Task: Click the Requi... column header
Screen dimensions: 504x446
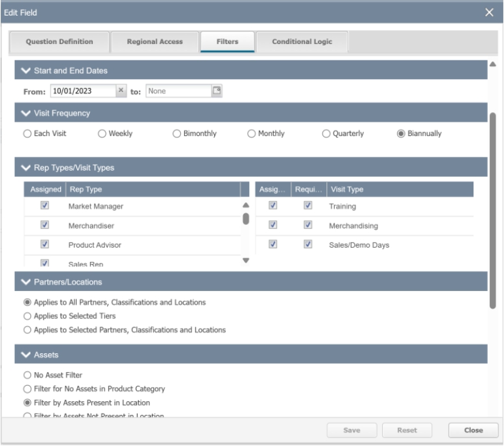Action: click(309, 189)
